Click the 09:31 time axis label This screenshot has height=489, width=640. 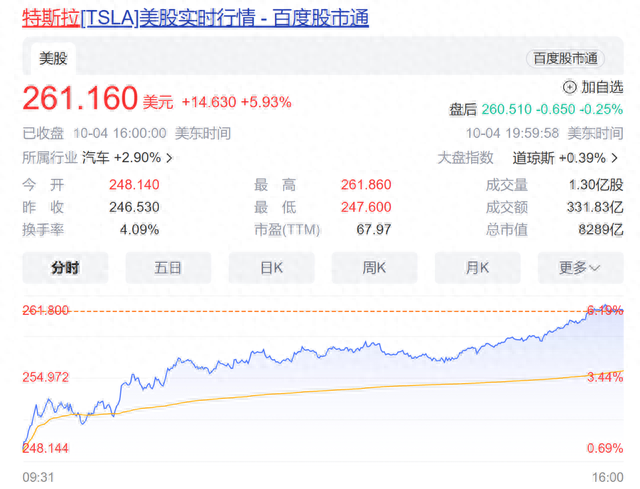coord(38,477)
